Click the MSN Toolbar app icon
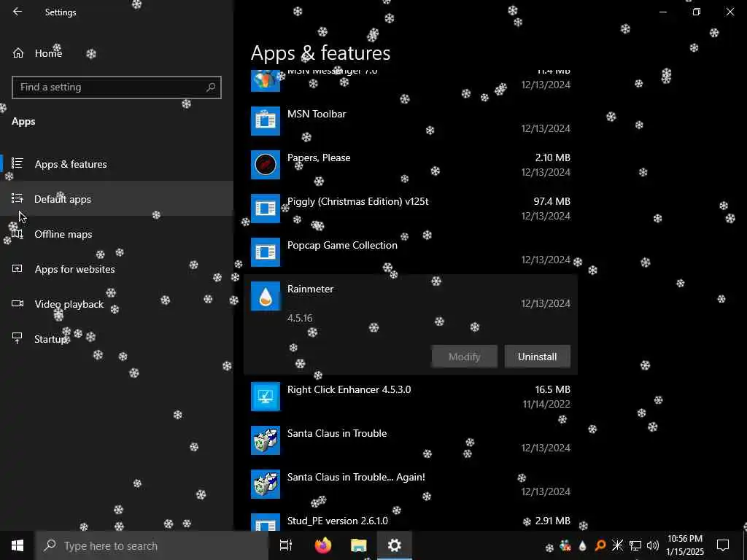 click(x=266, y=121)
